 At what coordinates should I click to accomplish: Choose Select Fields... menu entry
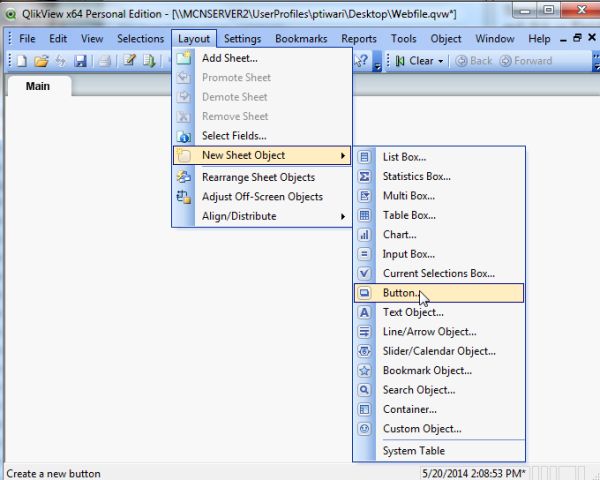click(x=262, y=136)
